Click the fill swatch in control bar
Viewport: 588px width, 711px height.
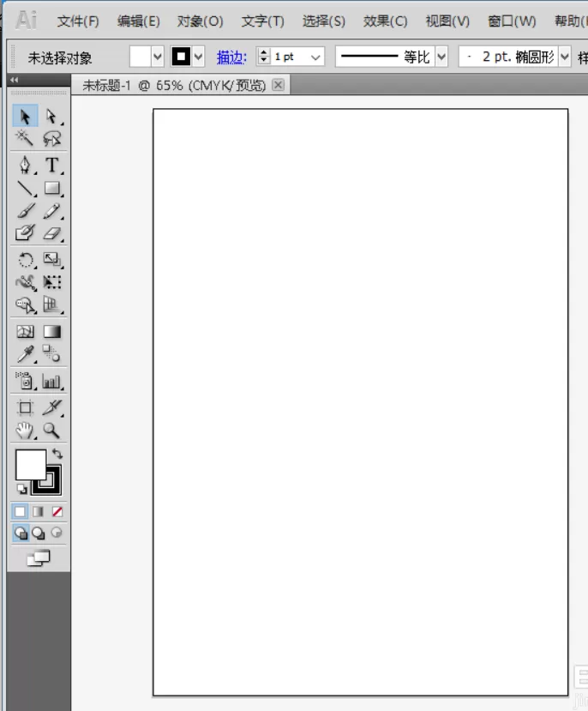[x=141, y=57]
